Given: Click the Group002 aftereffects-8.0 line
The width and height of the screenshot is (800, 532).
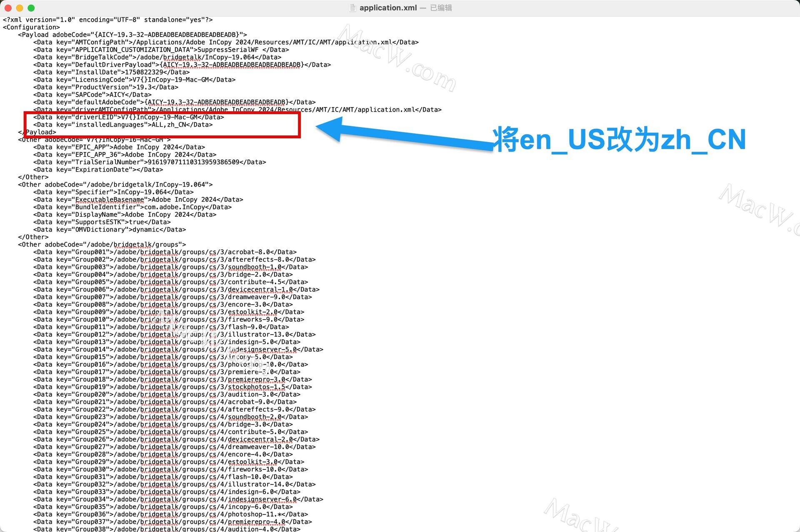Looking at the screenshot, I should click(x=175, y=260).
